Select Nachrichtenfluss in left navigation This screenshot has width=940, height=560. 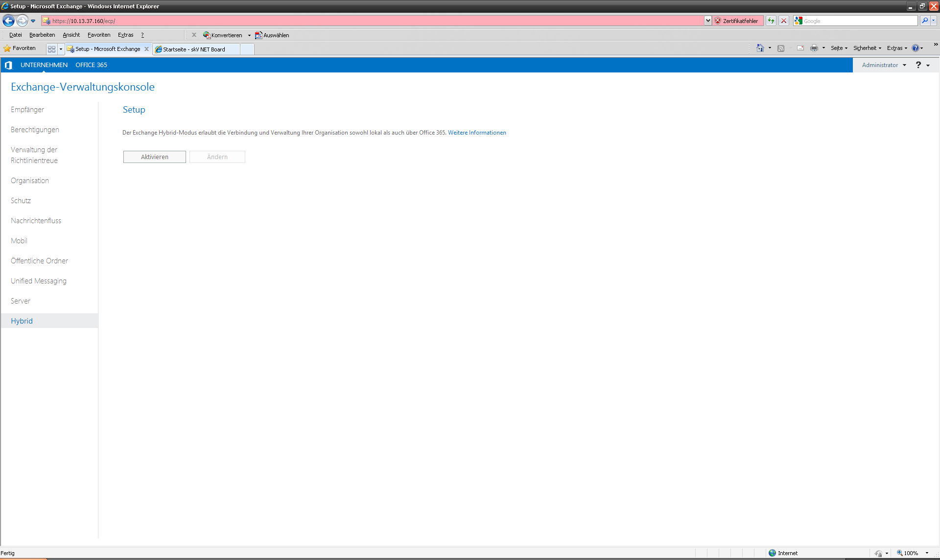point(36,221)
